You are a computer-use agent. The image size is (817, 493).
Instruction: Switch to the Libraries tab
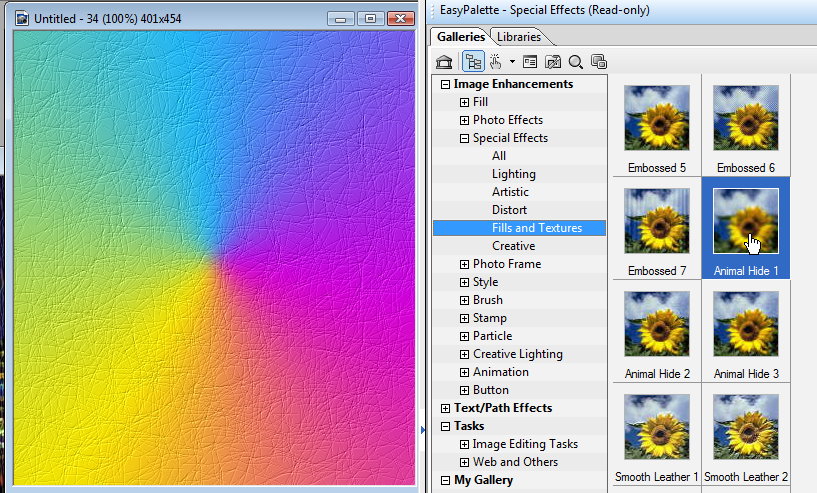coord(519,36)
